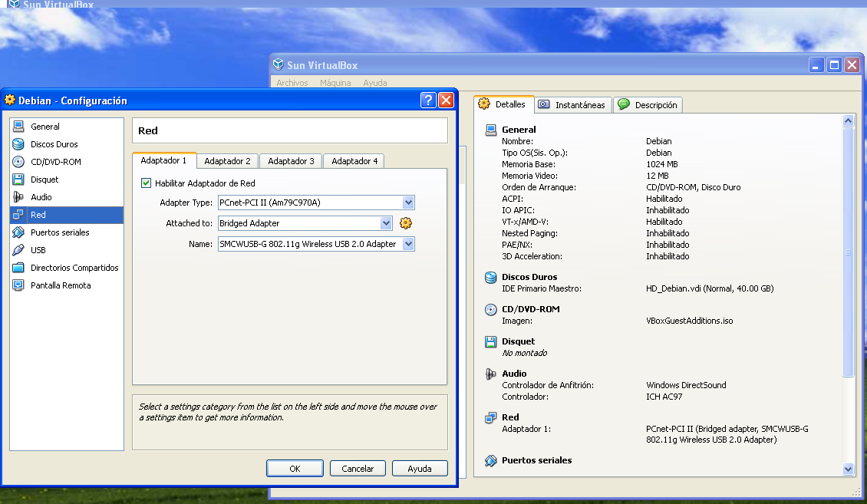
Task: Click the Cancelar button
Action: click(358, 469)
